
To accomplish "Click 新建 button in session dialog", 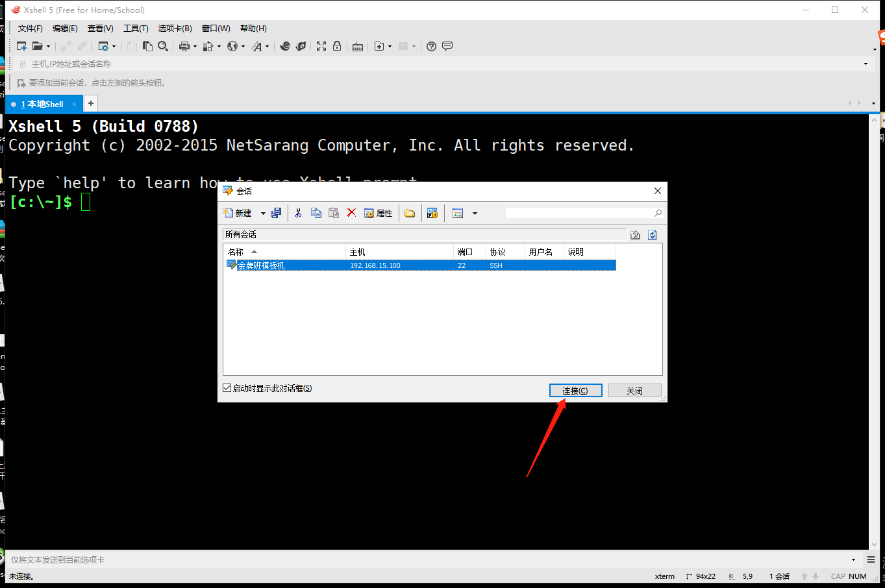I will tap(238, 213).
